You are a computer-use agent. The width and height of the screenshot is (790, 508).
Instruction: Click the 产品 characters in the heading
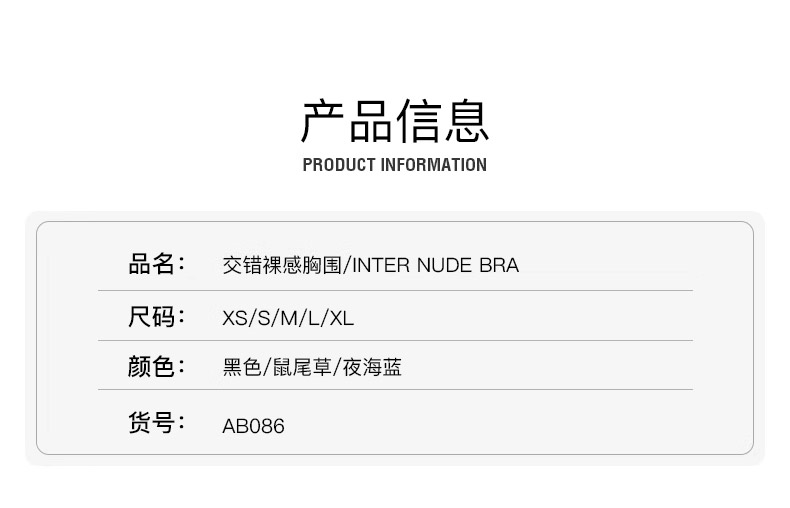347,121
